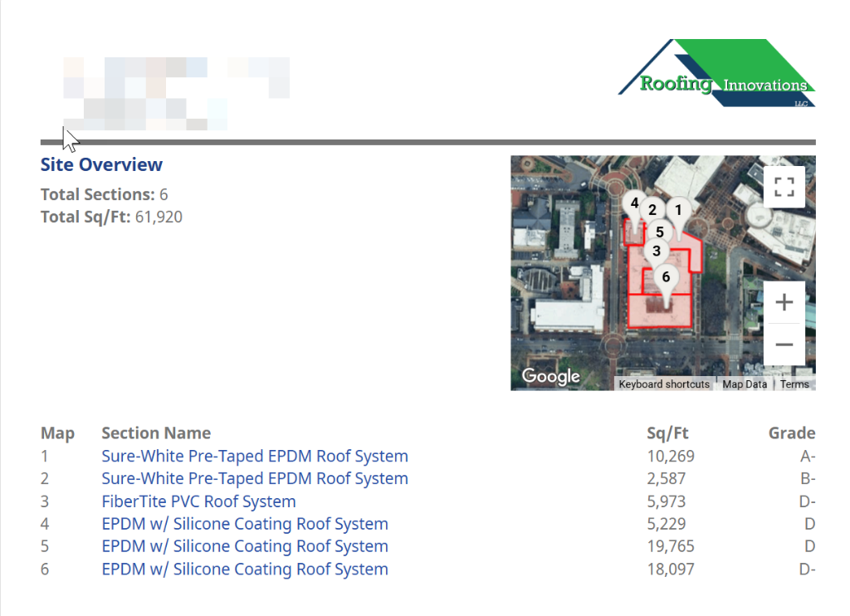Open section 5 EPDM Silicone Coating link
The height and width of the screenshot is (616, 850).
click(245, 546)
